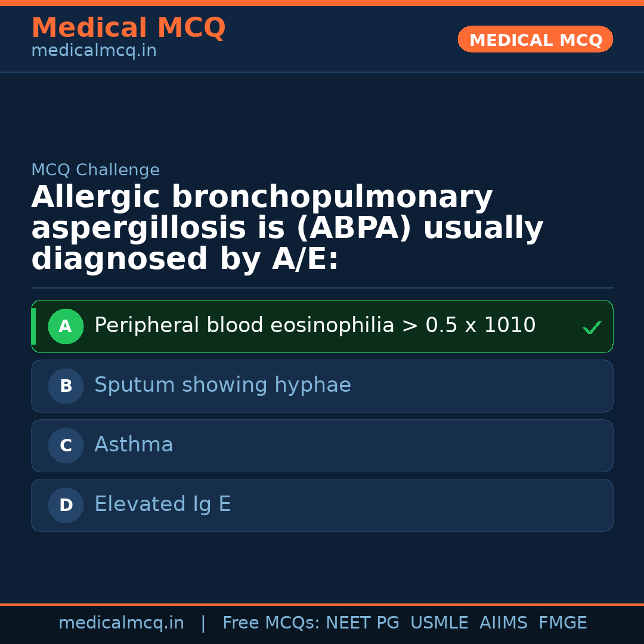Image resolution: width=644 pixels, height=644 pixels.
Task: Click 'AIIMS' in the footer
Action: click(503, 623)
